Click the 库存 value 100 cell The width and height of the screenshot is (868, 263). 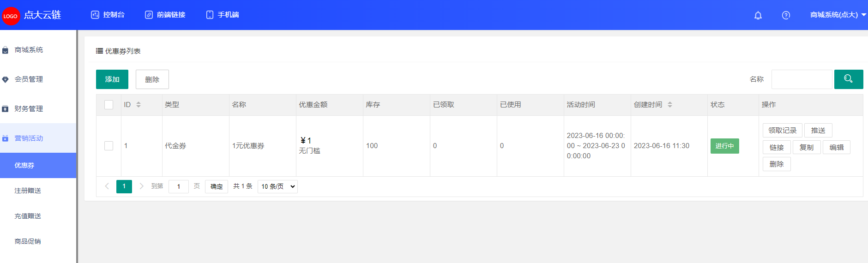click(x=397, y=146)
